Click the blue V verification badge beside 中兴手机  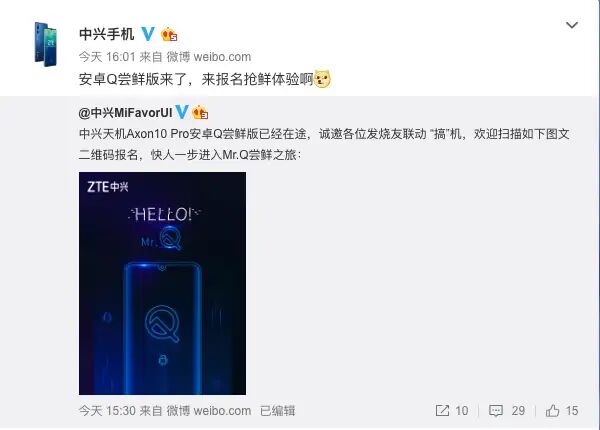[x=148, y=34]
